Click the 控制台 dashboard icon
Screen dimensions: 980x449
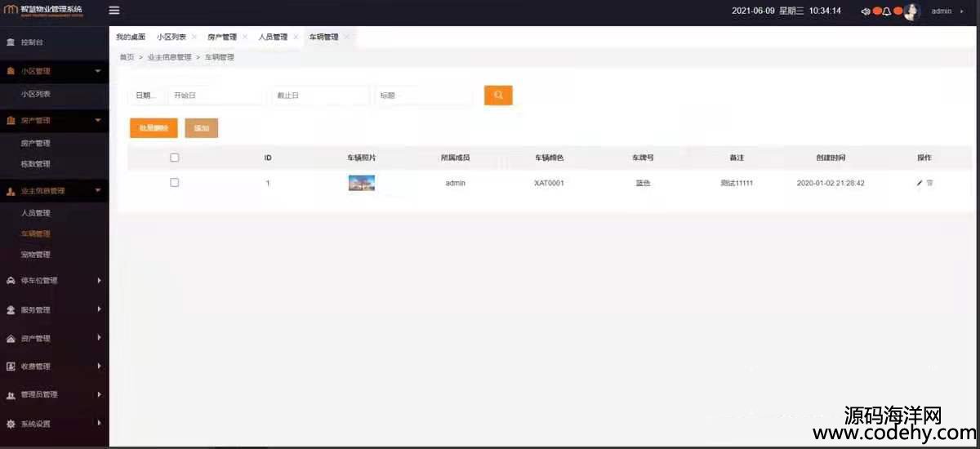(11, 42)
